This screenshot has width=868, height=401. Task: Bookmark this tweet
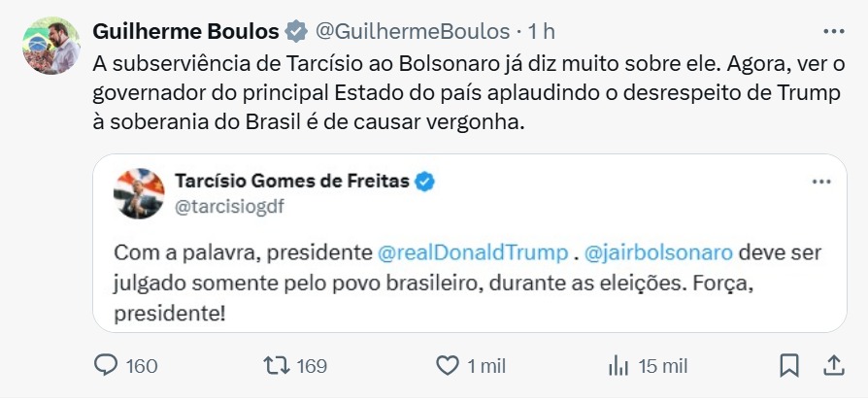click(789, 365)
